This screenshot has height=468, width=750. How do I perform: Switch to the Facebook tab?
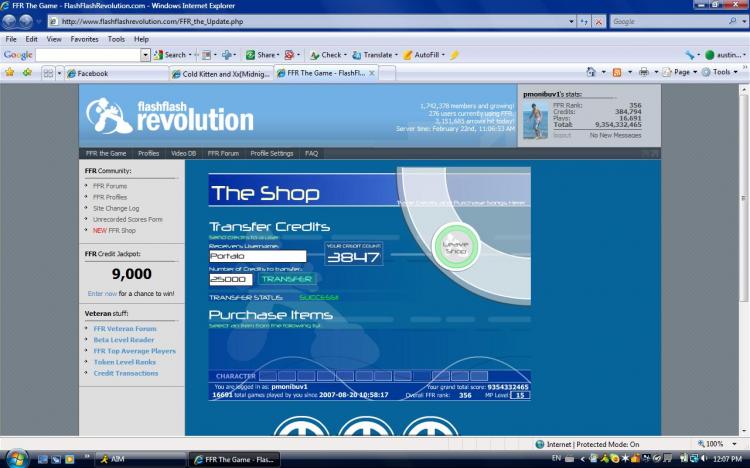[x=117, y=74]
